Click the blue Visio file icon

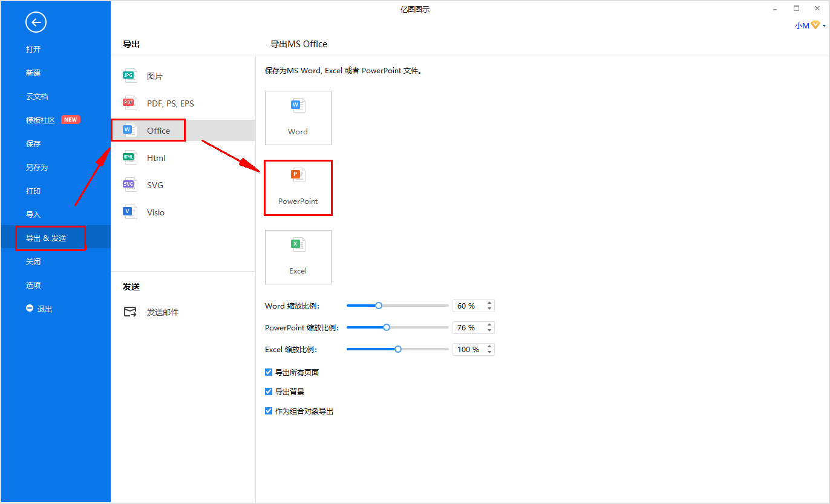129,212
